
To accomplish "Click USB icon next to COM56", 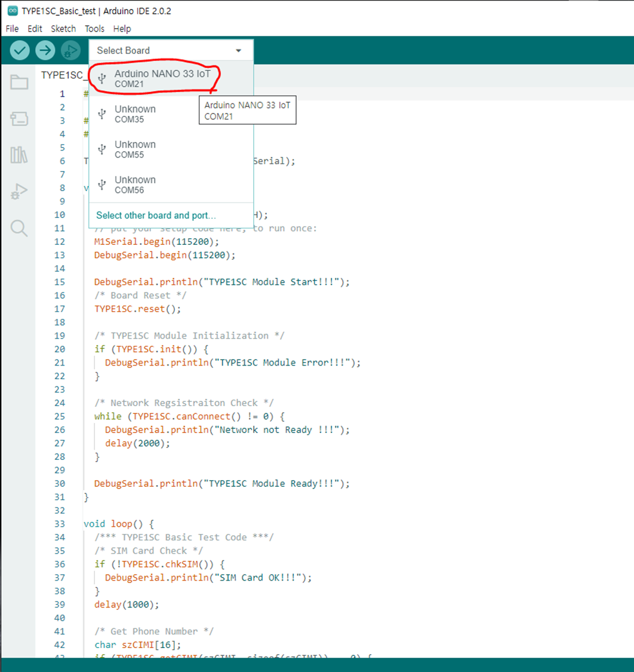I will pyautogui.click(x=102, y=185).
